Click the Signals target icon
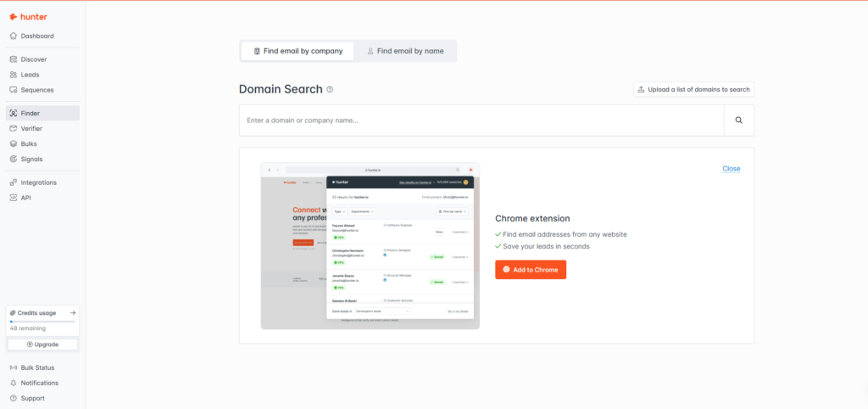 [14, 159]
